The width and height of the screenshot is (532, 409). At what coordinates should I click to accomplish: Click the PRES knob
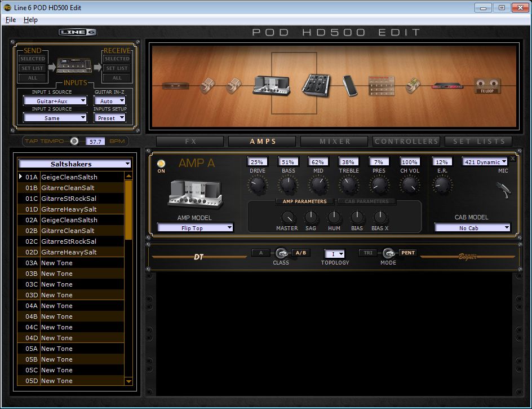point(379,185)
